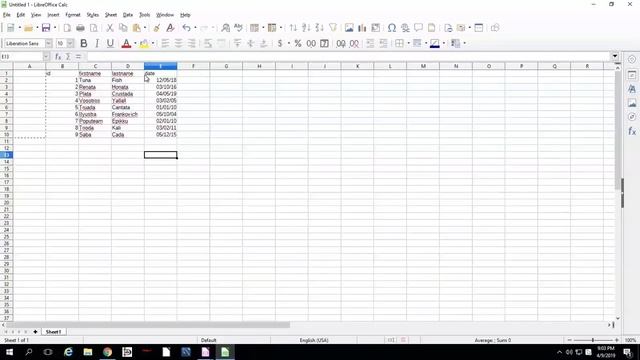This screenshot has width=640, height=360.
Task: Toggle Align Left
Action: click(165, 43)
